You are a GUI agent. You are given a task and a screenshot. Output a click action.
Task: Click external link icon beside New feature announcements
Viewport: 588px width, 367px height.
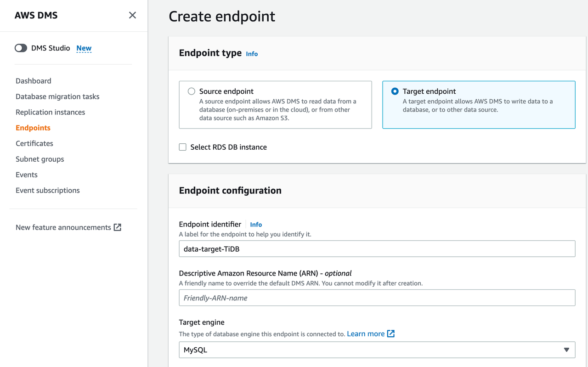pos(118,227)
